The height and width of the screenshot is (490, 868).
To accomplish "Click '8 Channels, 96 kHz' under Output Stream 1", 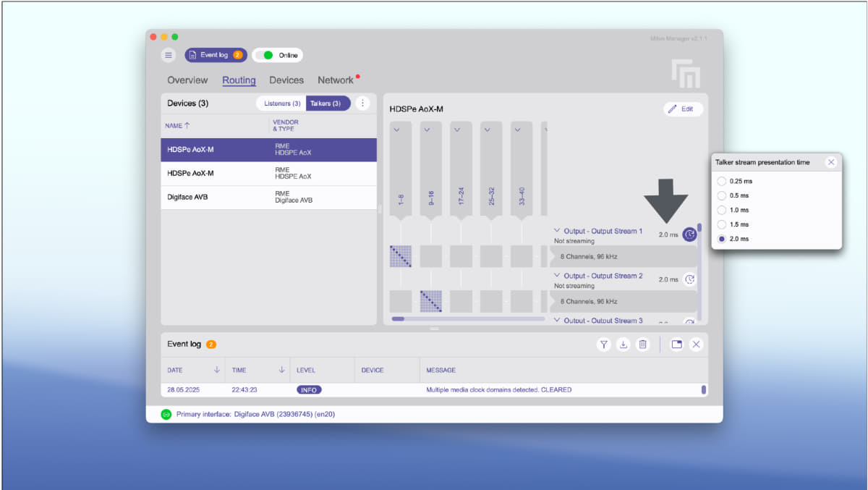I will tap(589, 257).
